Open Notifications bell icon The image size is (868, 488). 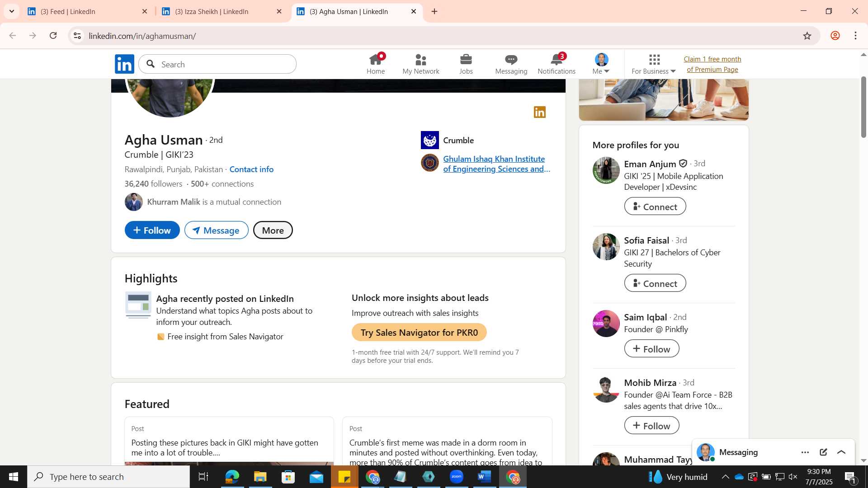[x=557, y=64]
